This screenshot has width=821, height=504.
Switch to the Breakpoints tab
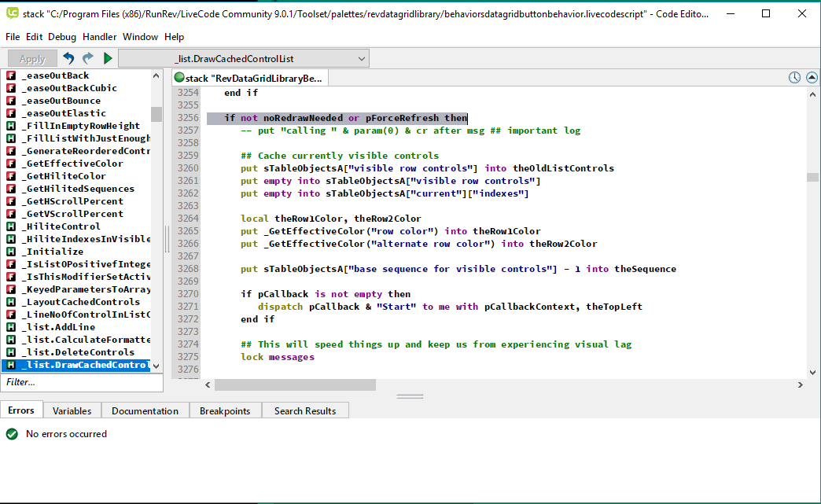[x=225, y=410]
